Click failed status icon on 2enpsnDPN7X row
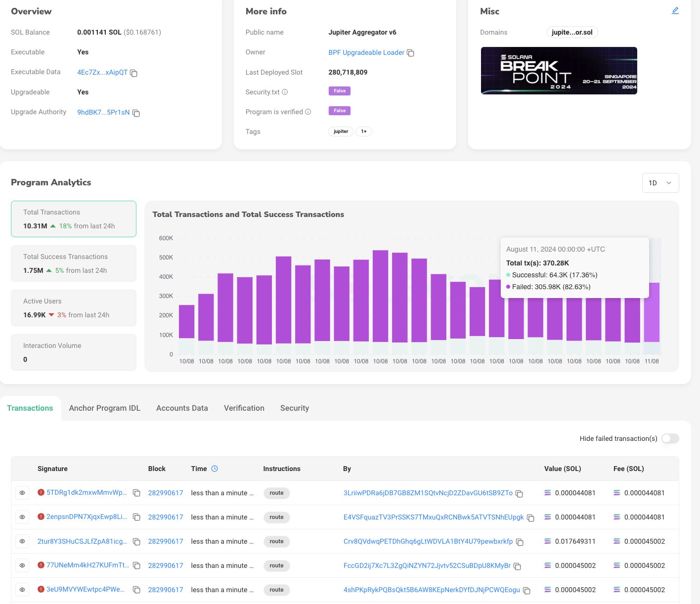 click(x=41, y=517)
